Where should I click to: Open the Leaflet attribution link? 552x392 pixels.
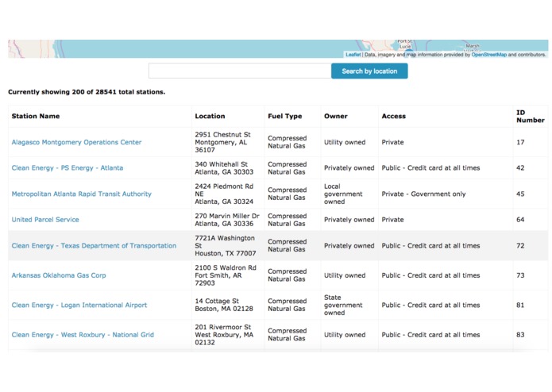tap(353, 55)
